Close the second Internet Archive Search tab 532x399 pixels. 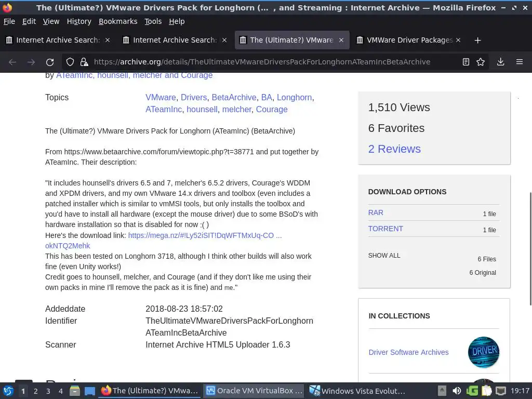point(224,40)
